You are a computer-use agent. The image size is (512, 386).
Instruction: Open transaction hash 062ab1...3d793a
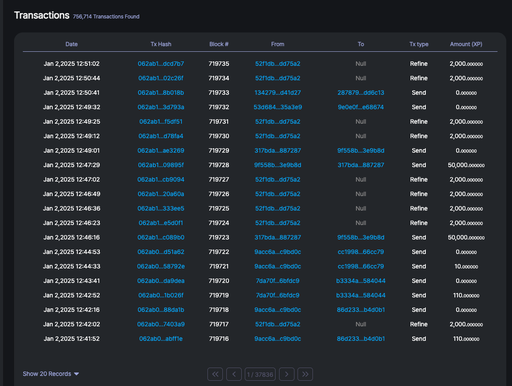click(161, 107)
